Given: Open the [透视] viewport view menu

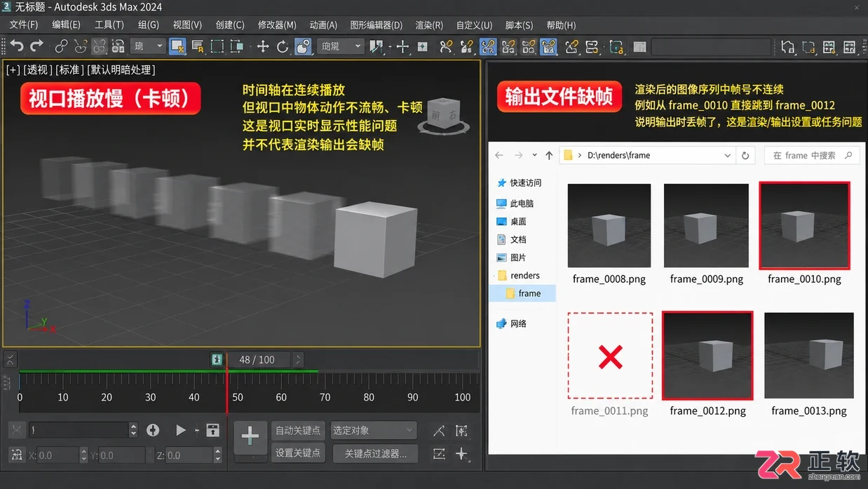Looking at the screenshot, I should click(38, 69).
